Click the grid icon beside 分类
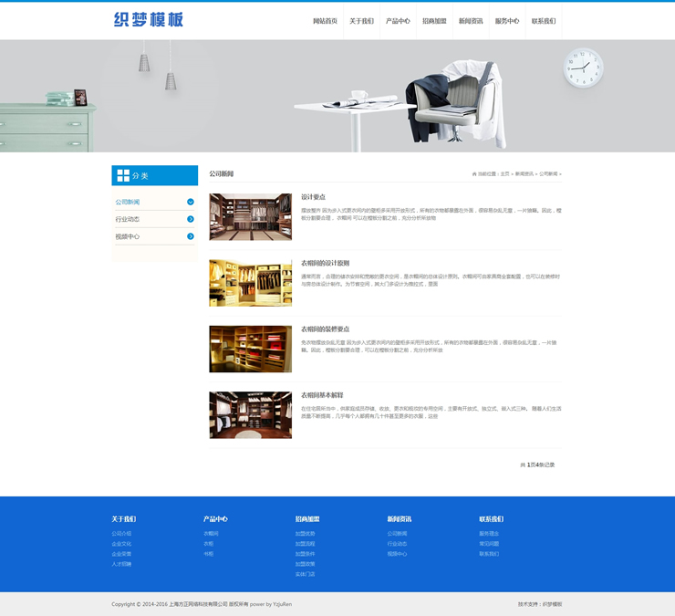 pyautogui.click(x=123, y=175)
